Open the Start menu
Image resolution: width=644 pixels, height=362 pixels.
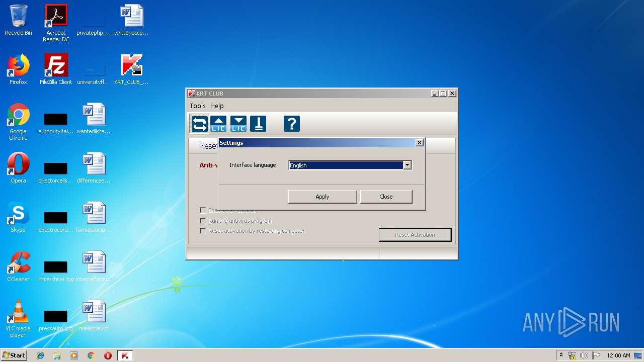(x=14, y=355)
